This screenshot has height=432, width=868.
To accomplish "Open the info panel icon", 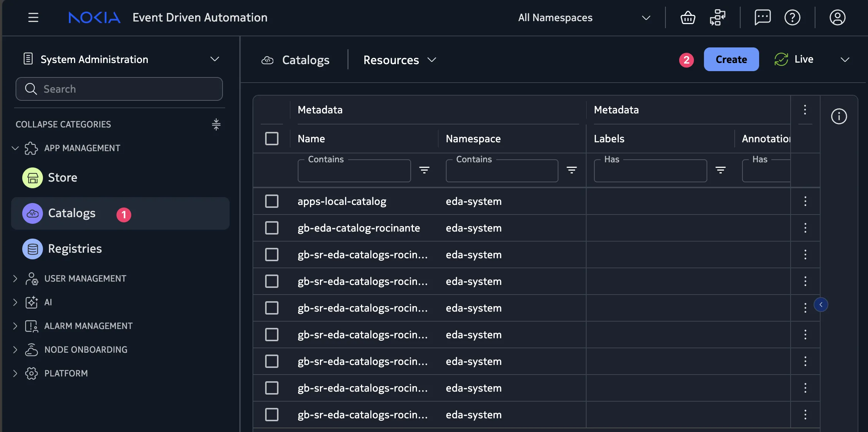I will pos(839,116).
